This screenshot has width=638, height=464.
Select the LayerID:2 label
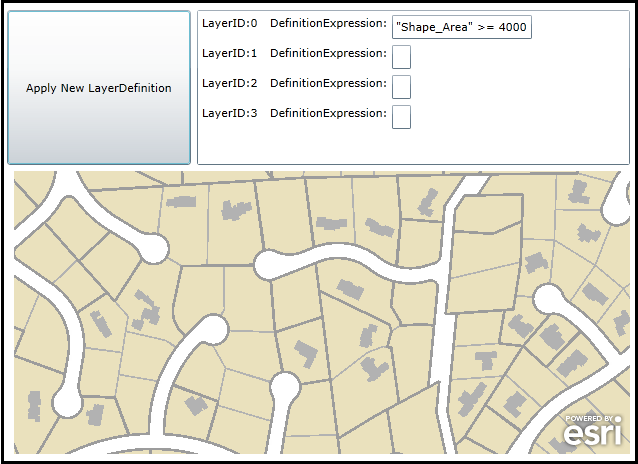point(229,83)
